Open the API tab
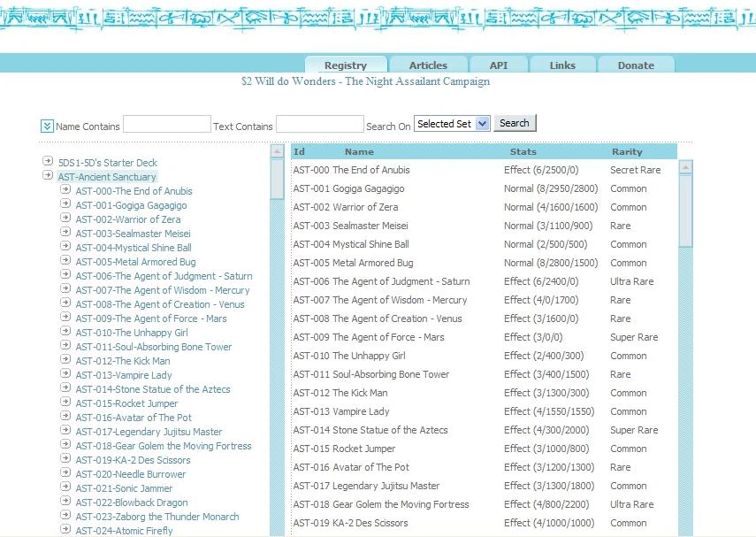Image resolution: width=756 pixels, height=537 pixels. coord(499,65)
